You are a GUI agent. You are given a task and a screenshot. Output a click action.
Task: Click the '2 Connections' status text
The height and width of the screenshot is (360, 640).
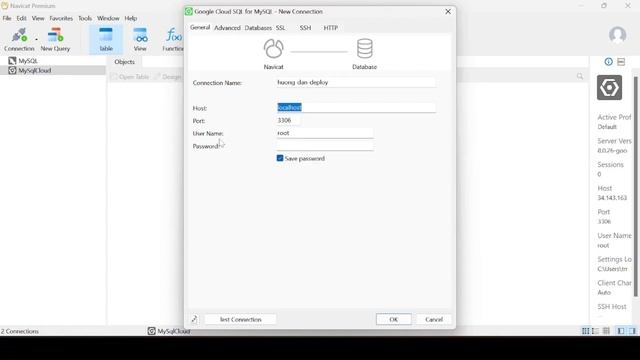(x=20, y=331)
